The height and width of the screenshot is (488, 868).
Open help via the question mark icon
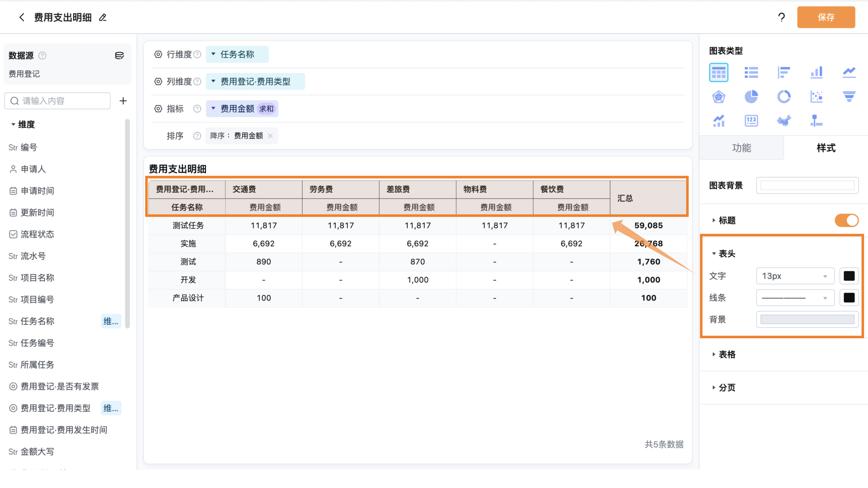tap(781, 17)
